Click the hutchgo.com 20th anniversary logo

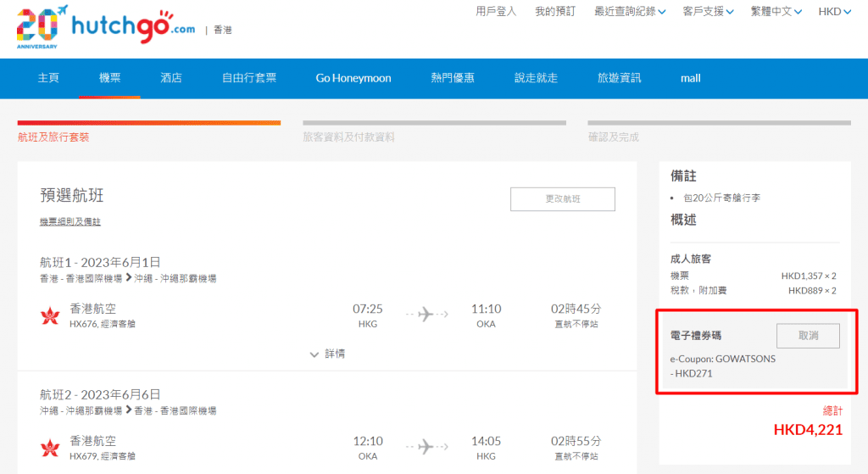tap(106, 29)
